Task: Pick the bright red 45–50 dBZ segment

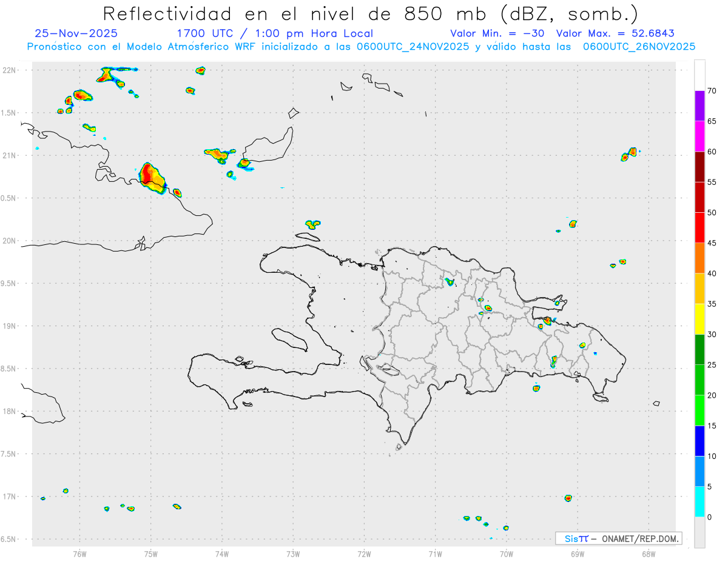Action: click(x=699, y=228)
